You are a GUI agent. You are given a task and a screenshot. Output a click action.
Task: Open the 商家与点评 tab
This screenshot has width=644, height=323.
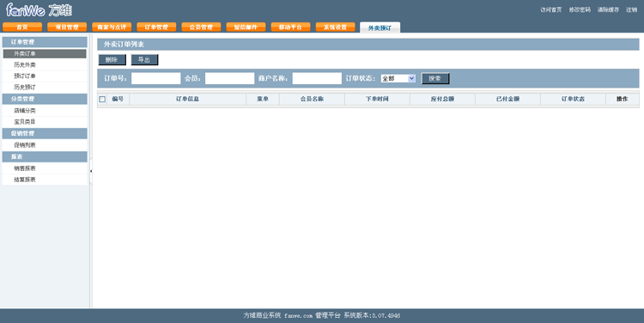point(112,27)
